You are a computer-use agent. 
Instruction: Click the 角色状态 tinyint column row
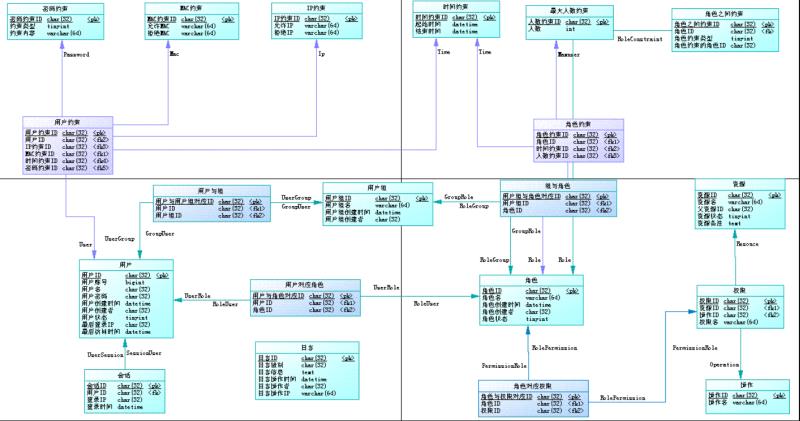point(531,319)
